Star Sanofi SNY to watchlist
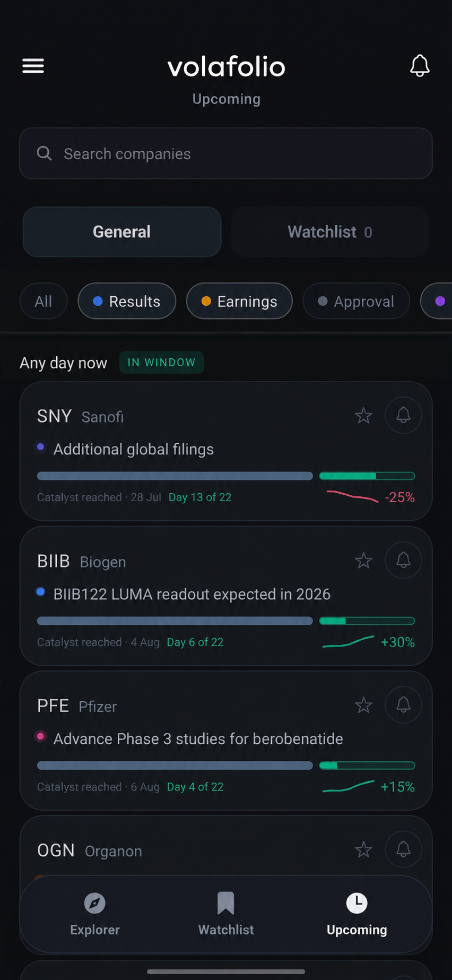 pyautogui.click(x=363, y=416)
